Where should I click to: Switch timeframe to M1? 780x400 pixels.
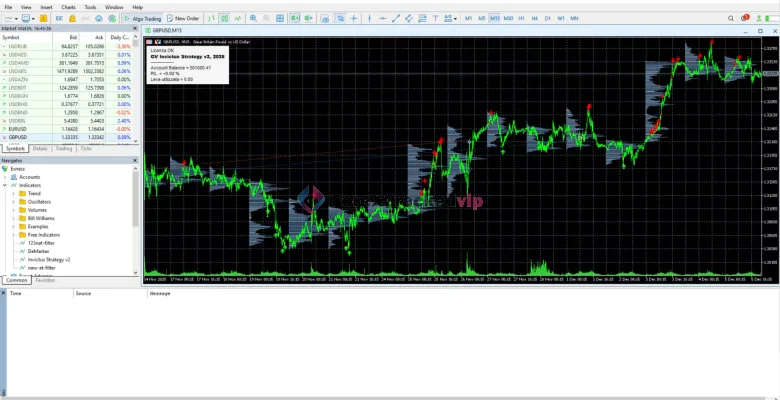468,18
